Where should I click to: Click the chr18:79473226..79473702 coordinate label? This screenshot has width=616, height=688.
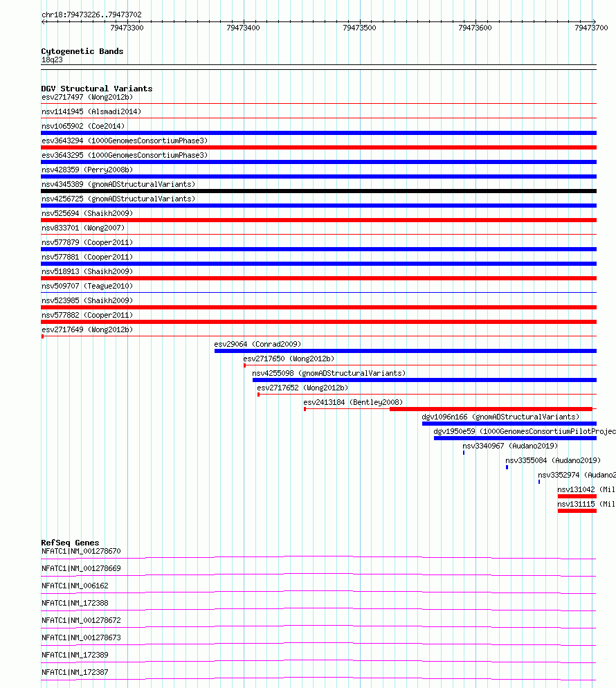point(91,15)
